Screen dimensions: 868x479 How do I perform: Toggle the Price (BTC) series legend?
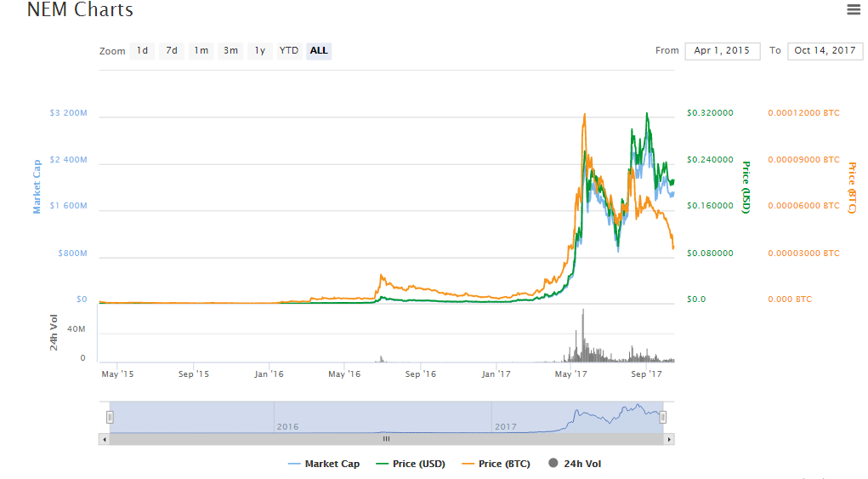click(x=496, y=464)
